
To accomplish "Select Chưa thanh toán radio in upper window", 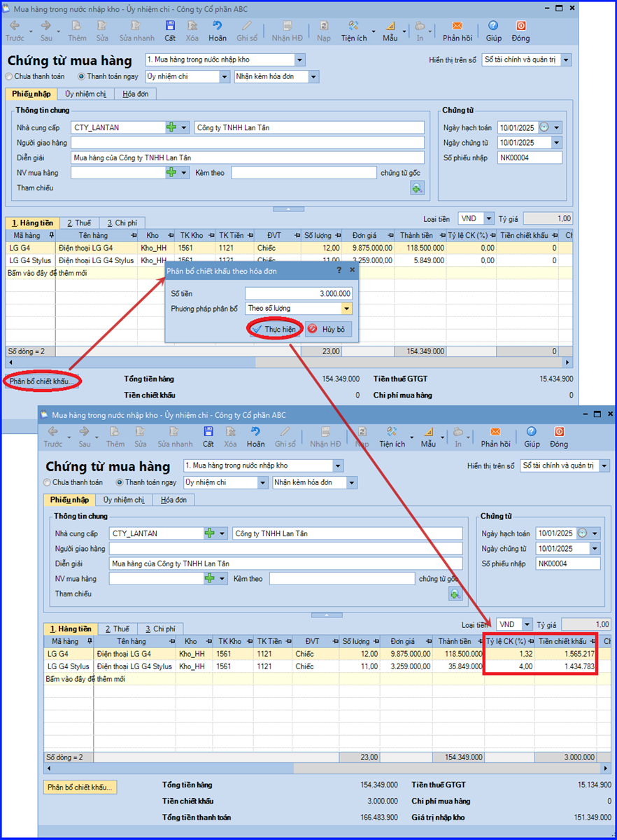I will pos(9,76).
